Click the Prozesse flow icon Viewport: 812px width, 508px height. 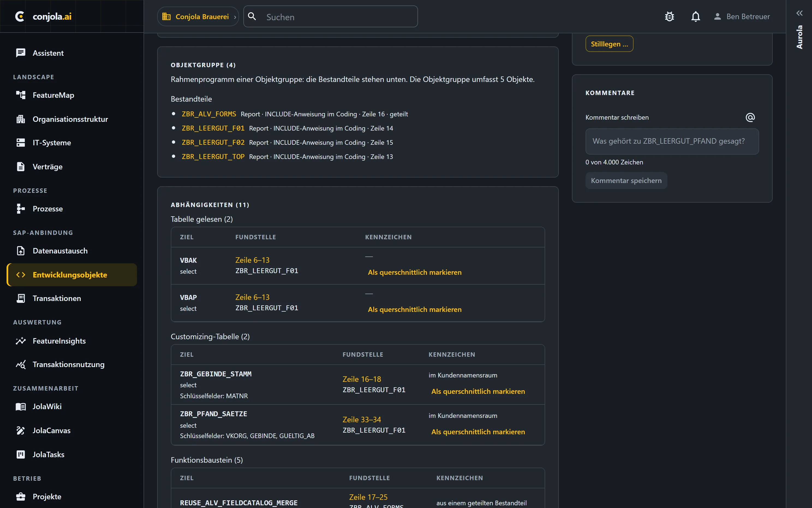pyautogui.click(x=20, y=209)
